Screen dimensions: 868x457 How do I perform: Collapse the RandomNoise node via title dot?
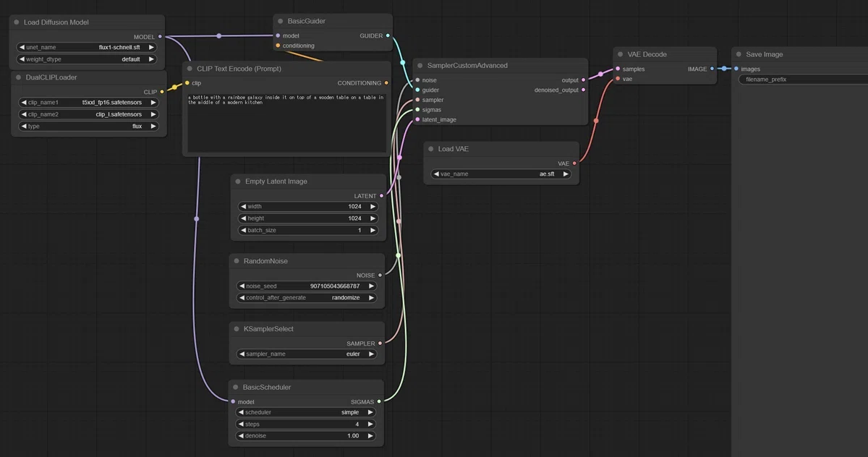(x=236, y=261)
